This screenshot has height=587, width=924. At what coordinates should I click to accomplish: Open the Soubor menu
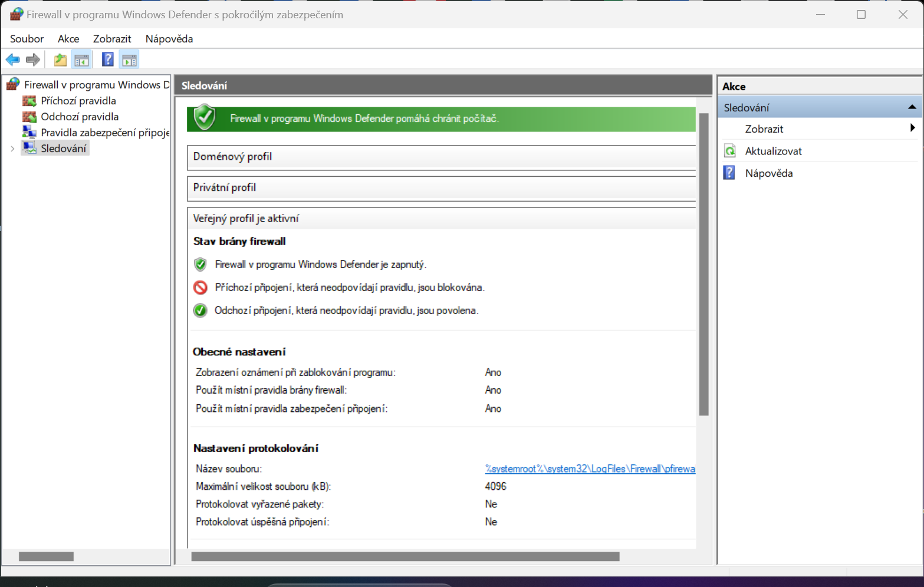click(x=27, y=39)
